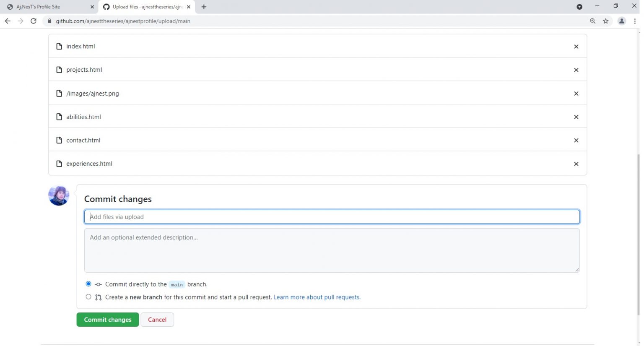Open the Chrome profile account icon
This screenshot has width=644, height=346.
pos(621,21)
